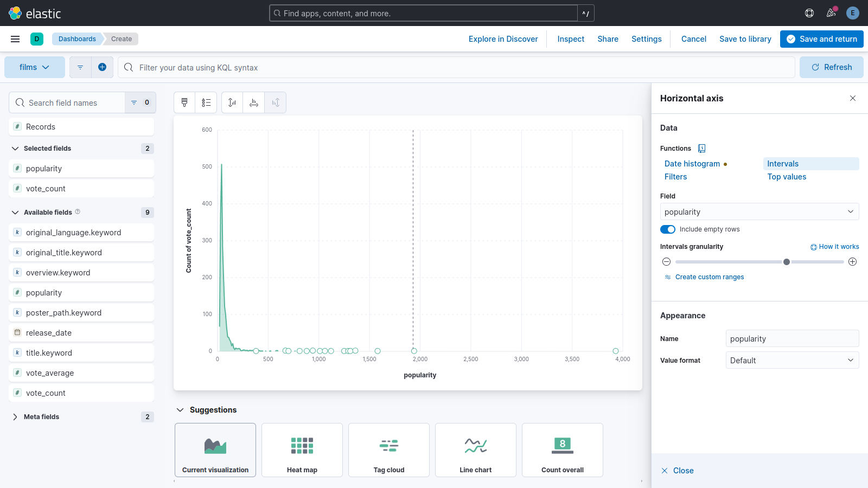Open the visual options brush icon
This screenshot has width=868, height=488.
coord(184,102)
